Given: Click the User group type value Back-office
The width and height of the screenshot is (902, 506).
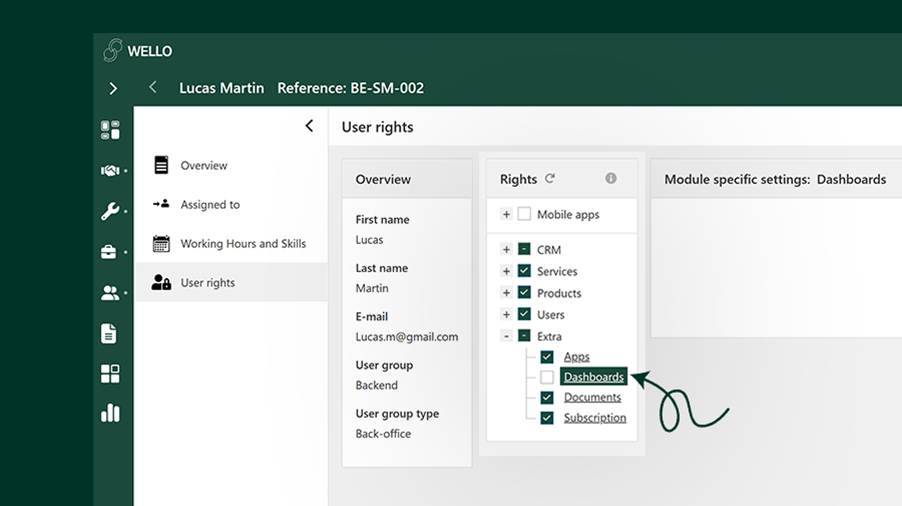Looking at the screenshot, I should (x=383, y=434).
